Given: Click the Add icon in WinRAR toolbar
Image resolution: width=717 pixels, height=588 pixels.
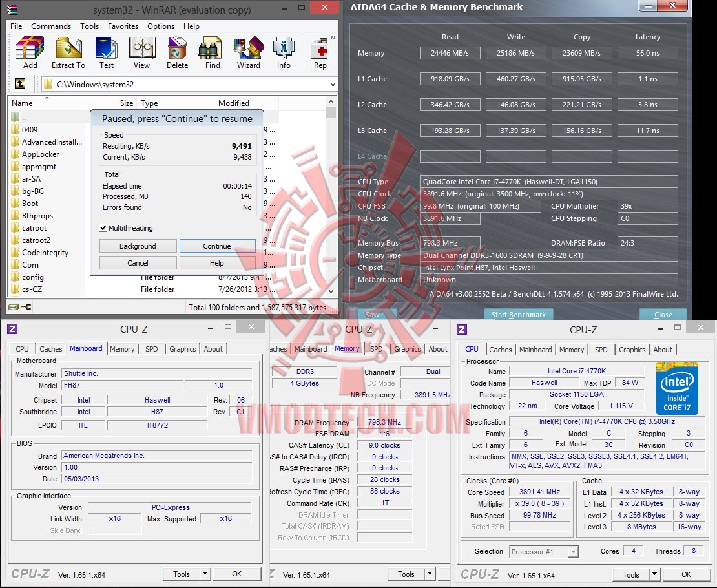Looking at the screenshot, I should pos(30,52).
